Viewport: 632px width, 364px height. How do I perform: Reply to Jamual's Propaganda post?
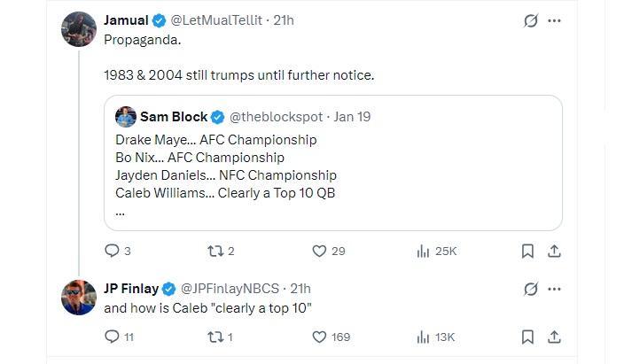[x=113, y=251]
